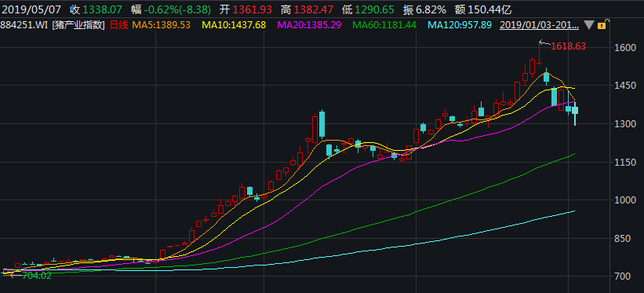Select the MA60:1181.44 indicator label
The width and height of the screenshot is (644, 293).
click(x=384, y=25)
